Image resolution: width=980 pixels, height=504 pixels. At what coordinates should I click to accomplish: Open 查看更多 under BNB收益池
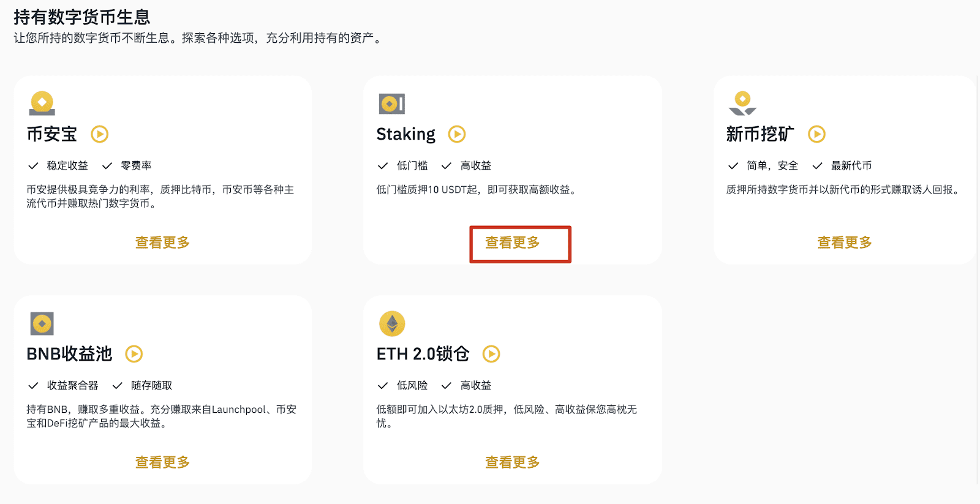click(162, 462)
